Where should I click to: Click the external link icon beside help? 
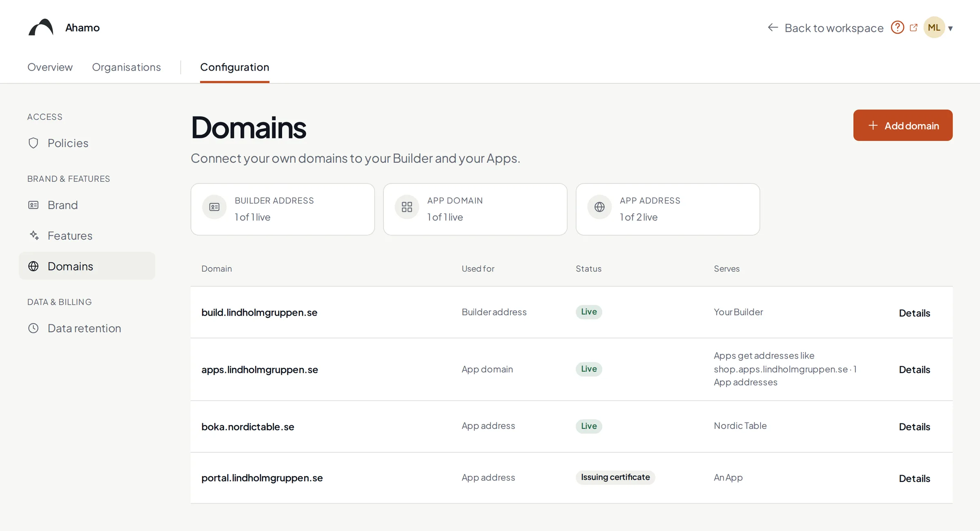[x=913, y=27]
